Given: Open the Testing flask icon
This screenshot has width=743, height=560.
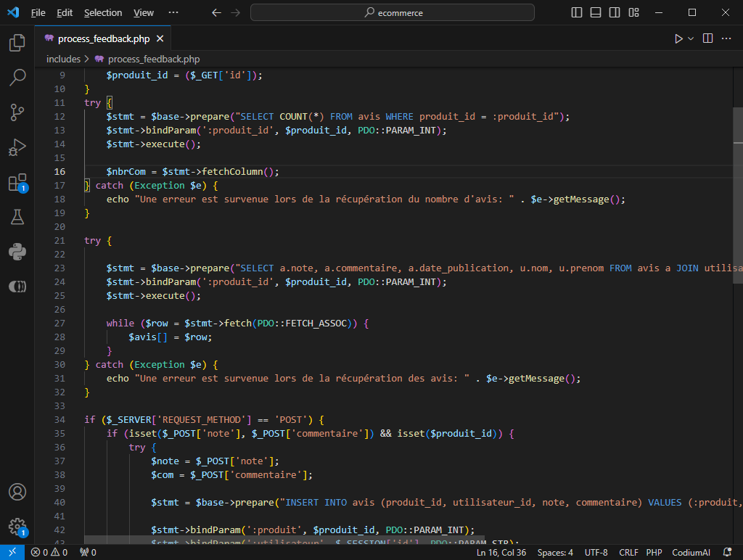Looking at the screenshot, I should pyautogui.click(x=17, y=217).
